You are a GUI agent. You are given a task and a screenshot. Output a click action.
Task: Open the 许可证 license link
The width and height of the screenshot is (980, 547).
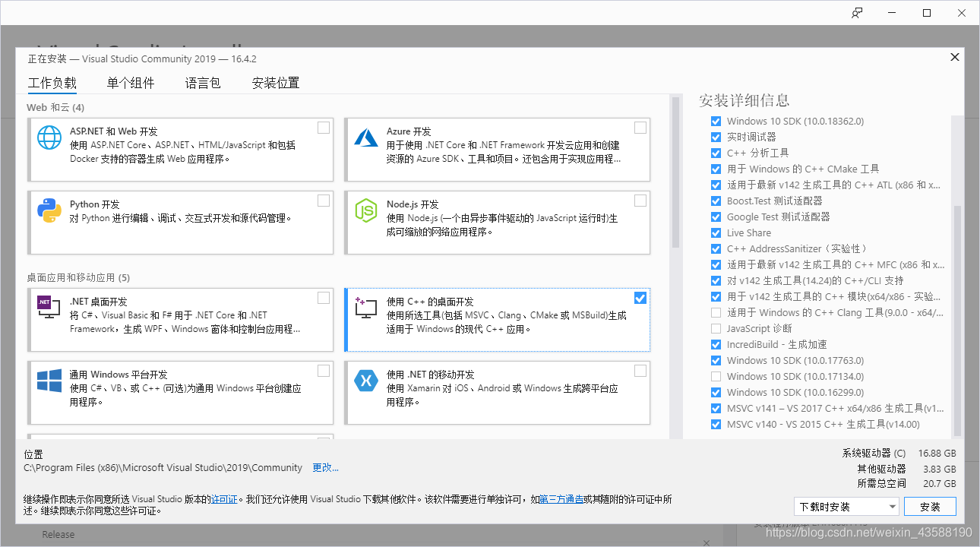[224, 500]
